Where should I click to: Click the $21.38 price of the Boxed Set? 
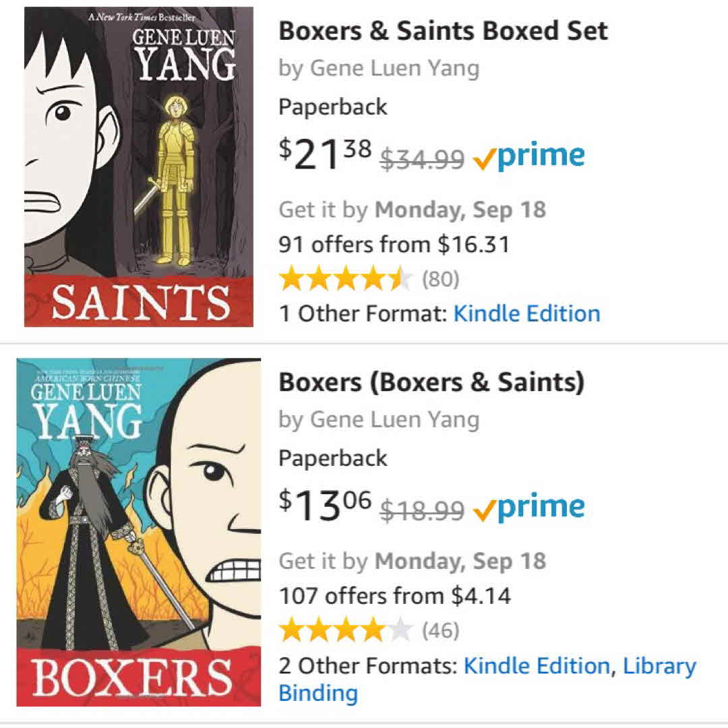click(x=325, y=155)
